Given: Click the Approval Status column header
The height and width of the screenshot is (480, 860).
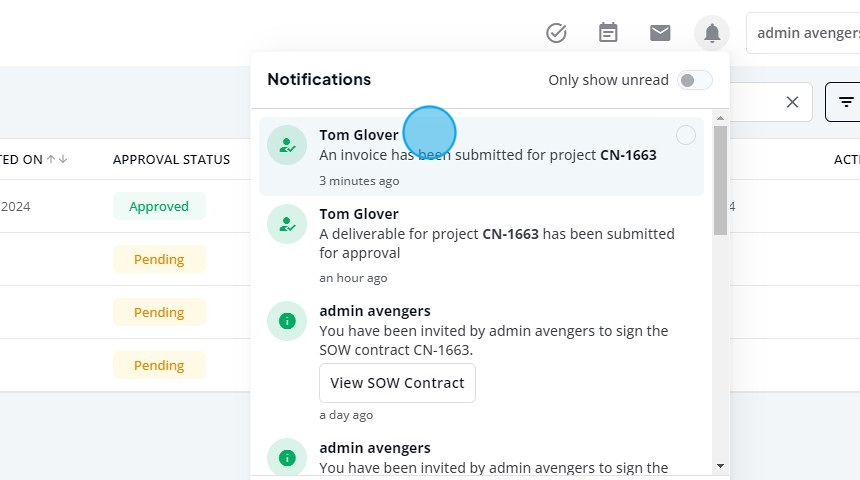Looking at the screenshot, I should 171,159.
